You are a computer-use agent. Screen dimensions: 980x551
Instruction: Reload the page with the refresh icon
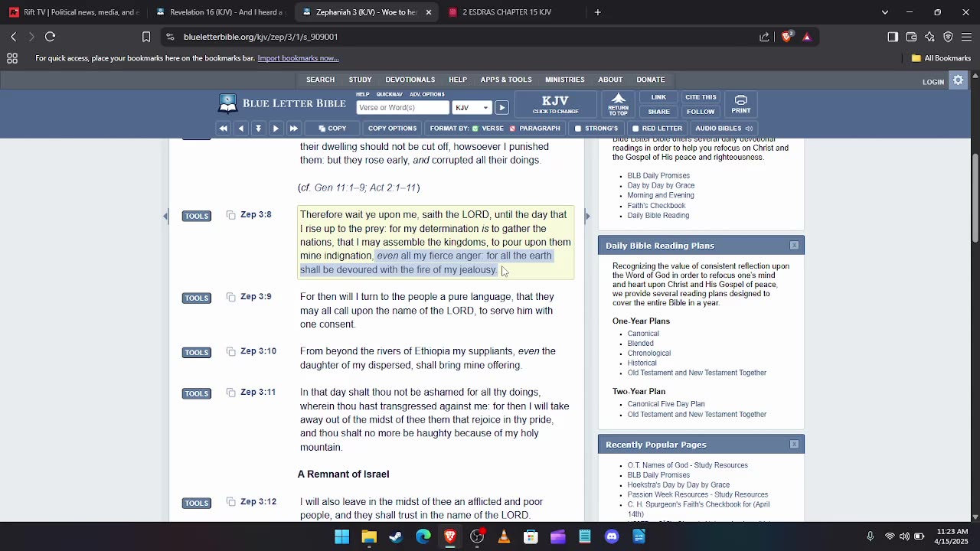[50, 37]
